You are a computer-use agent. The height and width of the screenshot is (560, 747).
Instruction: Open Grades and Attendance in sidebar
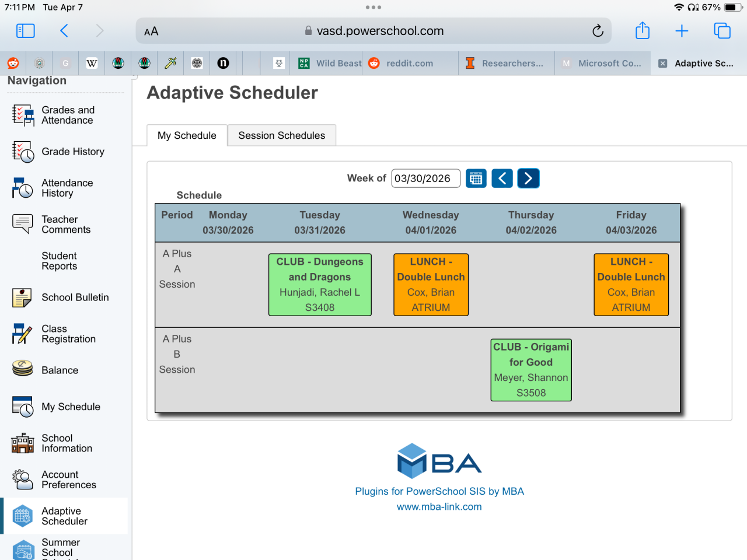point(67,115)
